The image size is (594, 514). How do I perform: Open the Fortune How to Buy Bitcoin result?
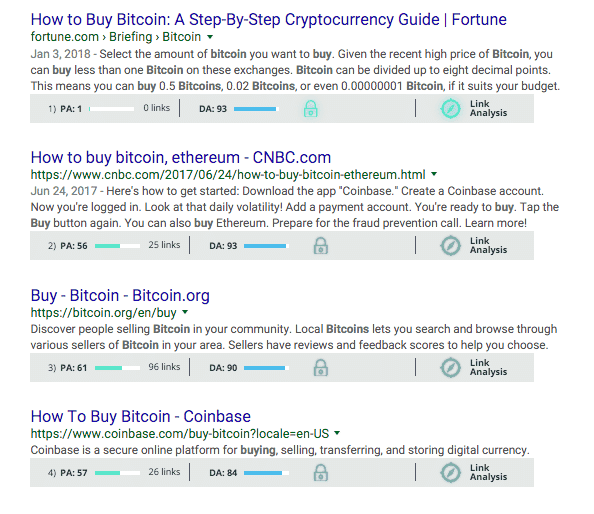coord(269,20)
